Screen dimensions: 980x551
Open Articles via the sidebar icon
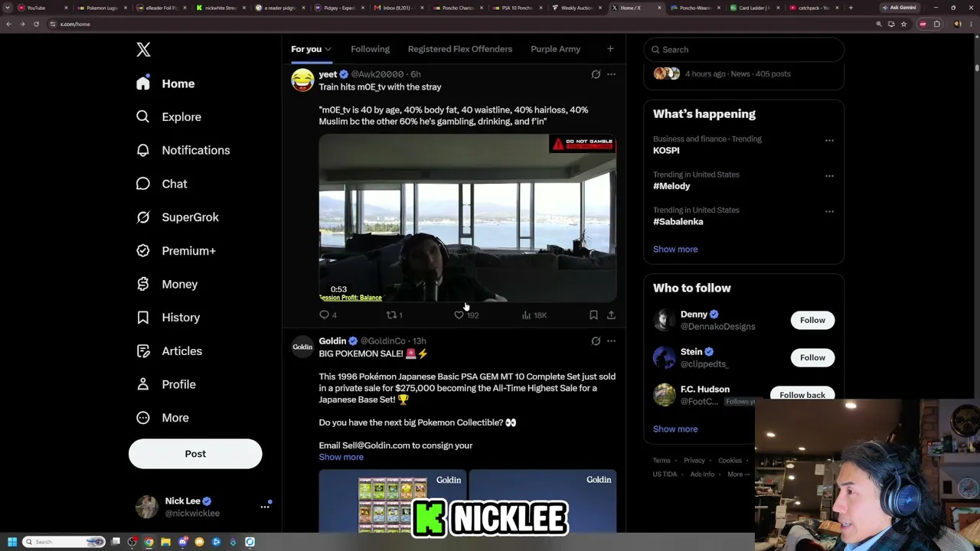[143, 351]
